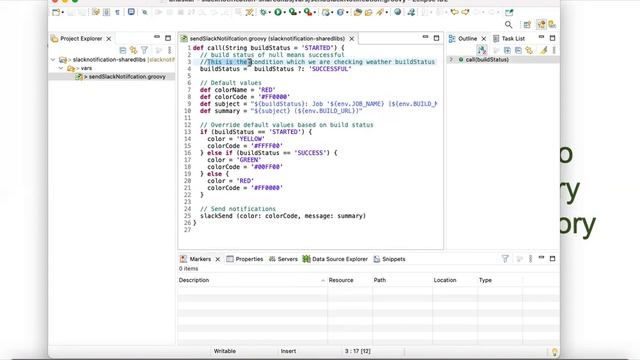Screen dimensions: 640x360
Task: Switch to the Project Explorer tab
Action: tap(81, 38)
